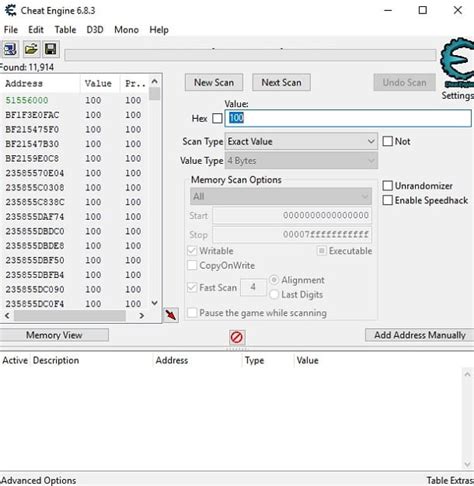Open Memory View

point(54,335)
